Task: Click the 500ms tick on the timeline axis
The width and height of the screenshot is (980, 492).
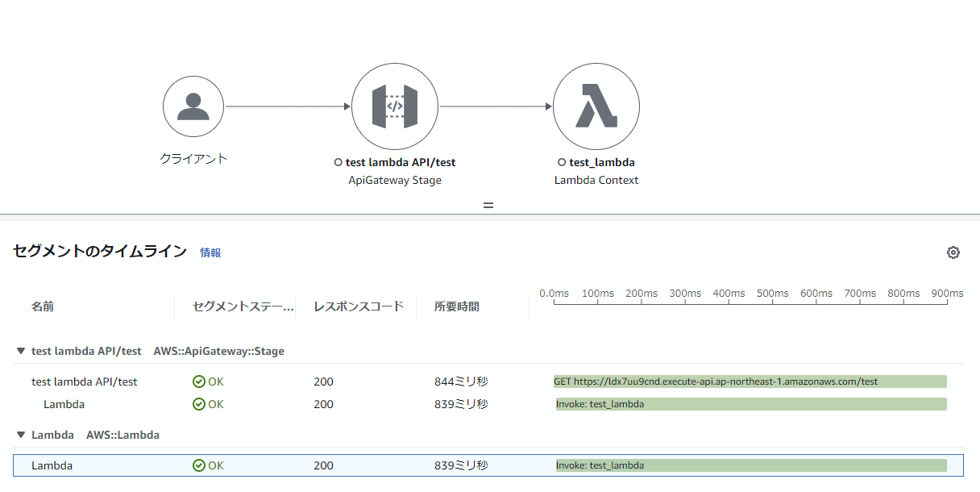Action: pyautogui.click(x=772, y=294)
